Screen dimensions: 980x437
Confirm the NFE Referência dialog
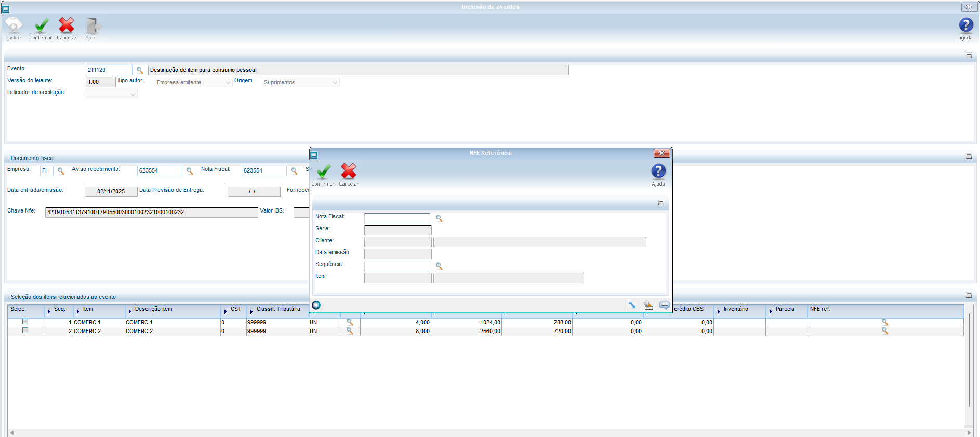coord(323,175)
